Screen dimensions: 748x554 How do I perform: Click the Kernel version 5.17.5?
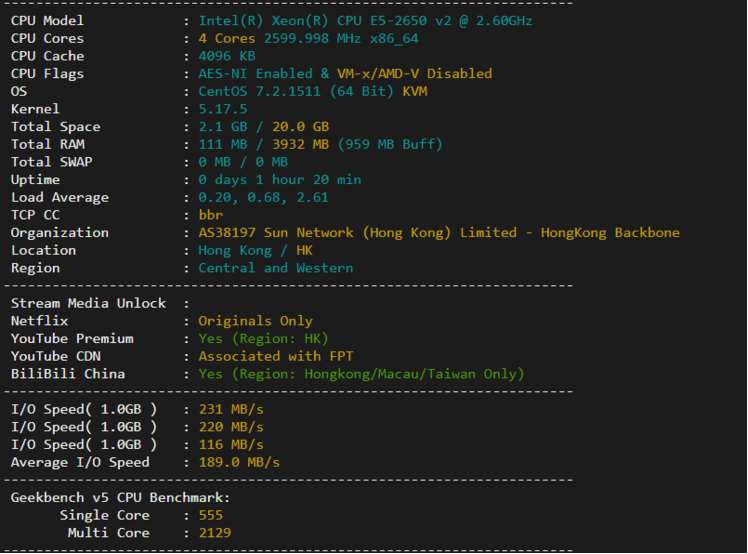[222, 109]
